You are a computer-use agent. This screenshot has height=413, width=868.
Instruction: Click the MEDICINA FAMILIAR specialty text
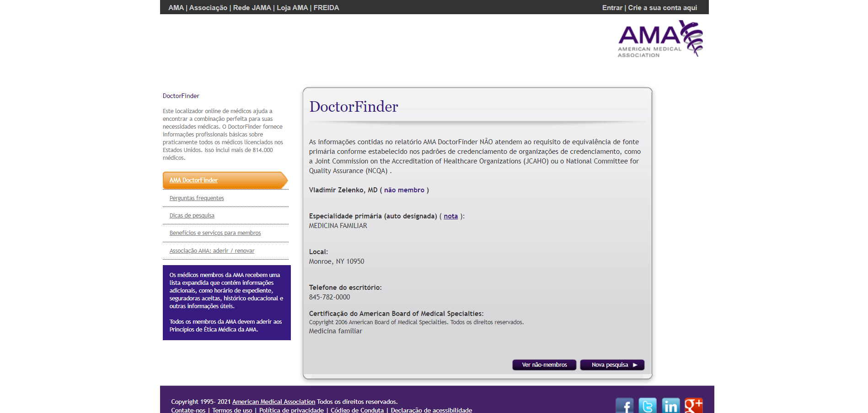click(338, 226)
